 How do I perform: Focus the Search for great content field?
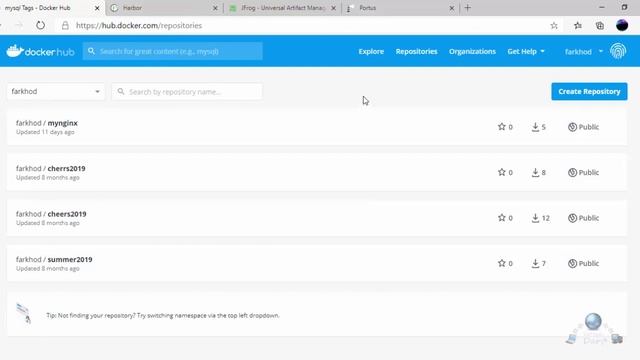coord(172,51)
